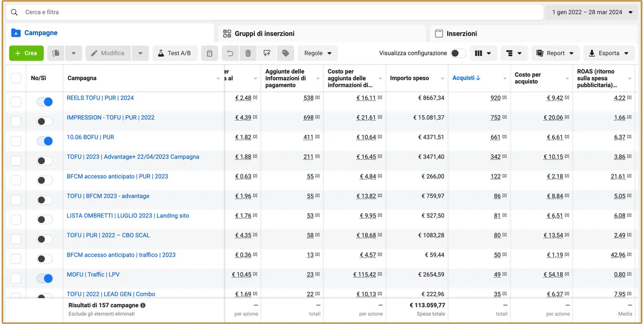Switch to the Gruppi di inserzioni tab
Viewport: 644px width, 324px height.
(x=322, y=33)
